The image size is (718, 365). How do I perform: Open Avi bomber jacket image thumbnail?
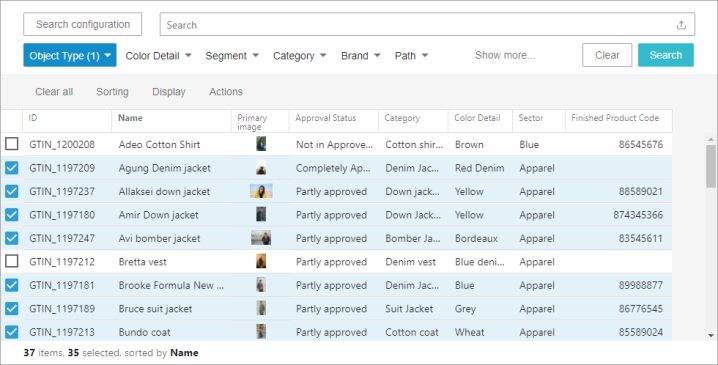click(x=261, y=238)
